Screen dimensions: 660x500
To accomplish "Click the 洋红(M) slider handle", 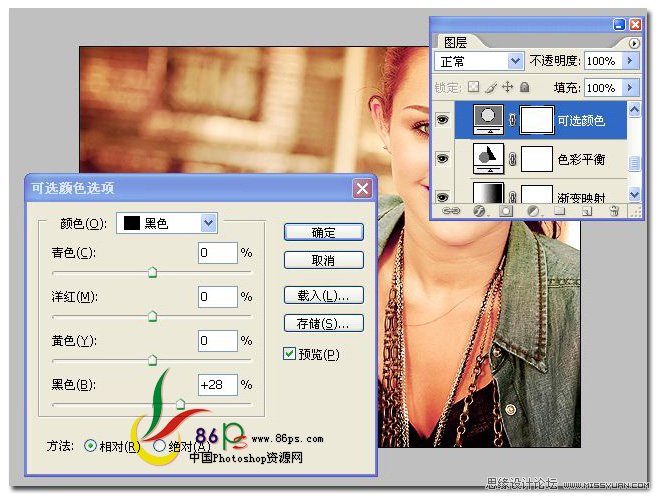I will coord(152,316).
